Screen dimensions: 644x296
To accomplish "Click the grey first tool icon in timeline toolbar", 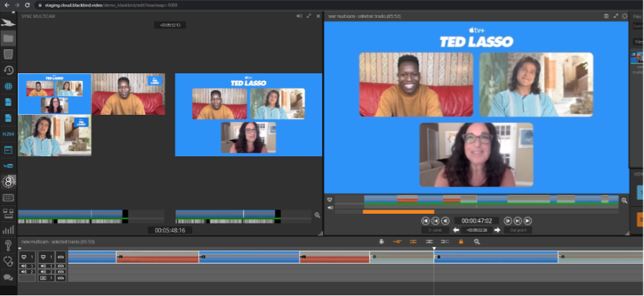I will point(381,242).
